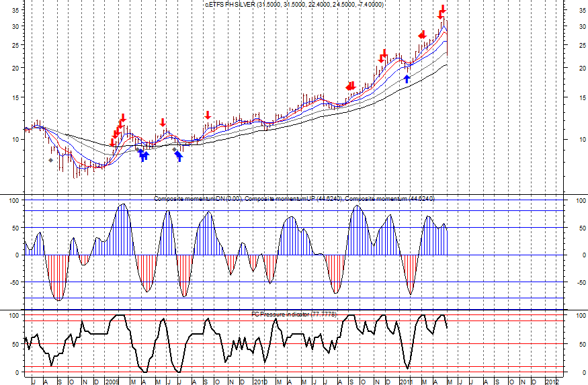Click the pressure pane 50 label on right axis
This screenshot has height=385, width=588.
pos(583,345)
